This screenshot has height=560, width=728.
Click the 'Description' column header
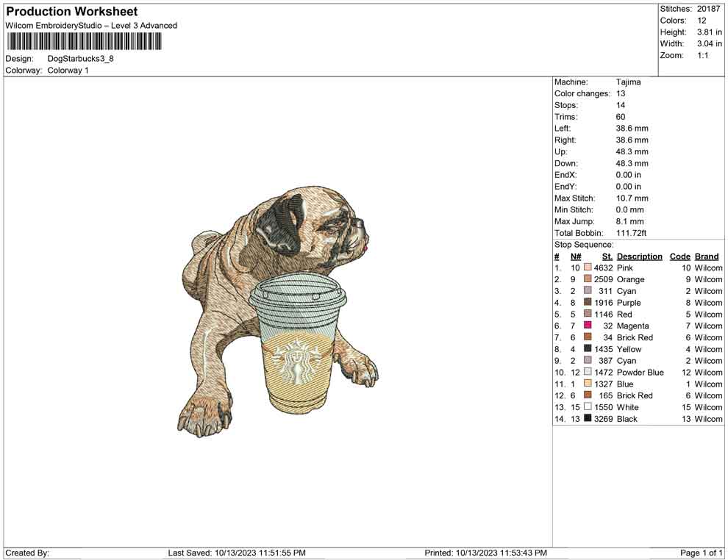pos(639,256)
